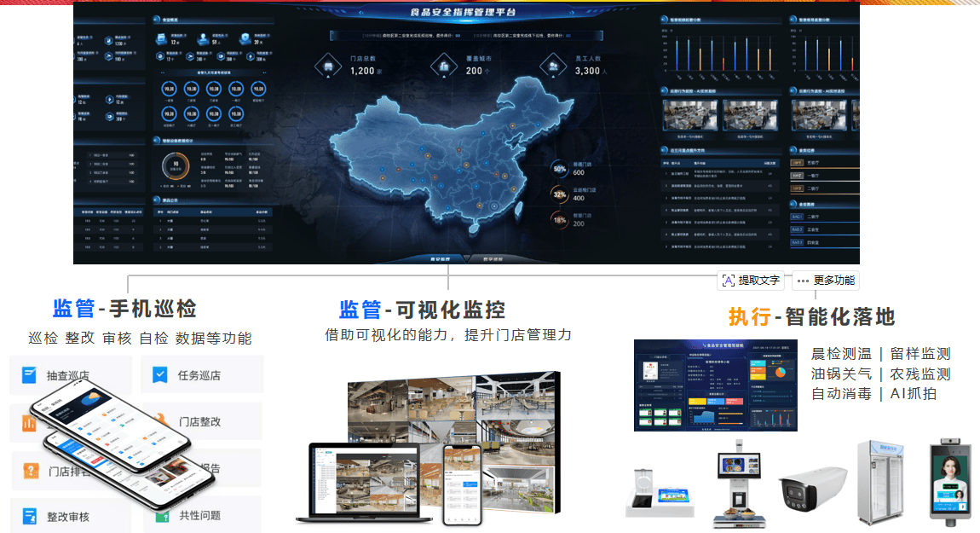This screenshot has height=533, width=980.
Task: Open the 更多功能 more options menu
Action: click(x=825, y=280)
